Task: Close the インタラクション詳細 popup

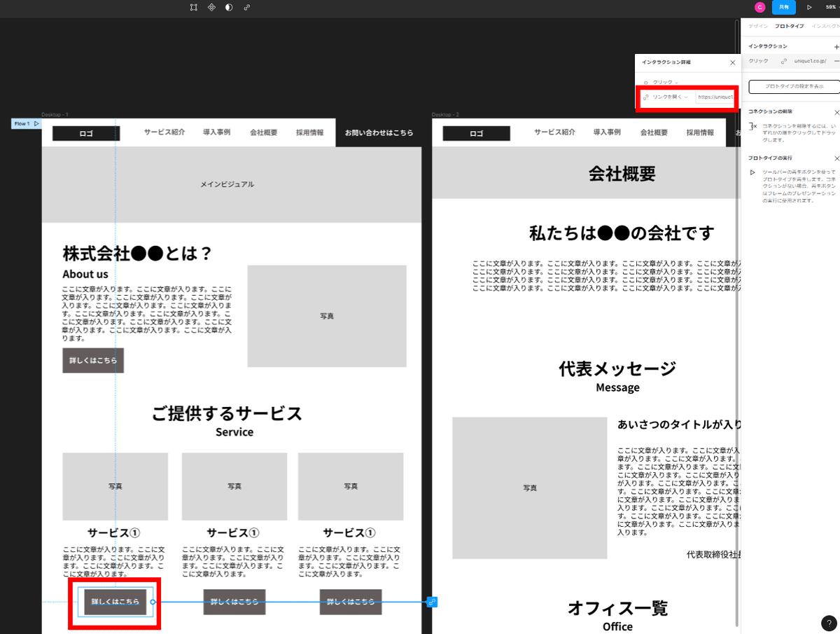Action: coord(733,62)
